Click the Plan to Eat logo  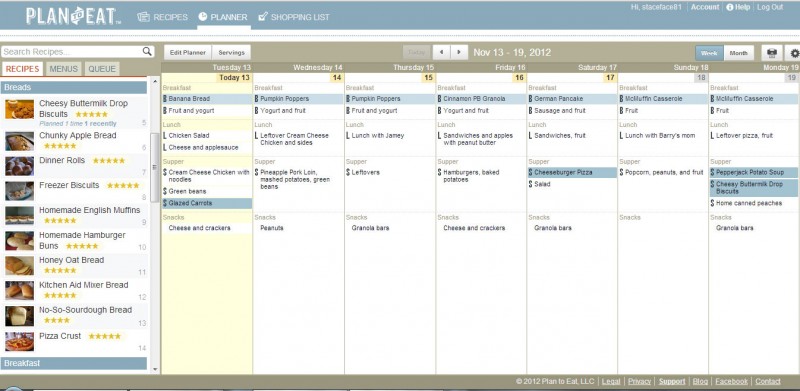click(x=74, y=16)
